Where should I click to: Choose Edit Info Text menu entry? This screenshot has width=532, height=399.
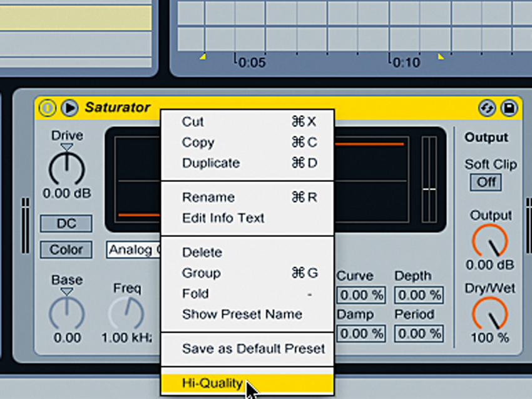(248, 218)
